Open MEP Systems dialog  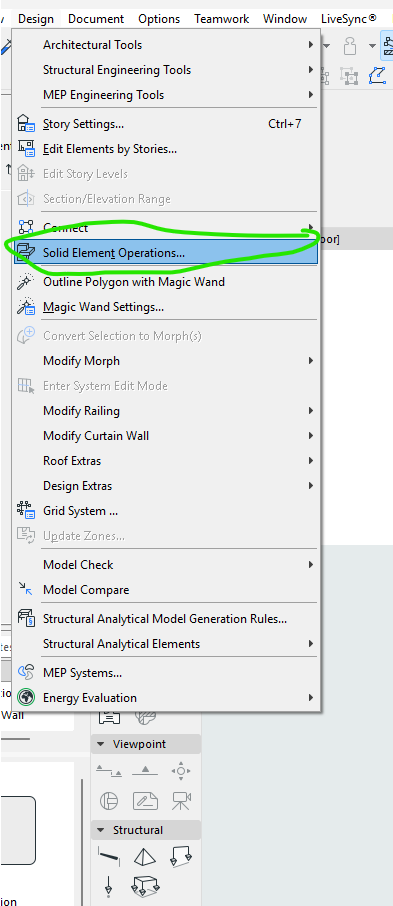coord(166,673)
